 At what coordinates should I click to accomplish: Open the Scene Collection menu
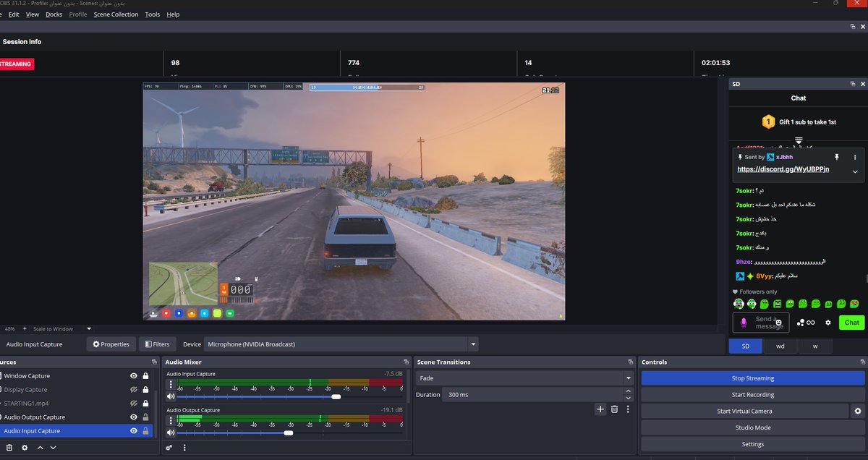click(x=116, y=14)
